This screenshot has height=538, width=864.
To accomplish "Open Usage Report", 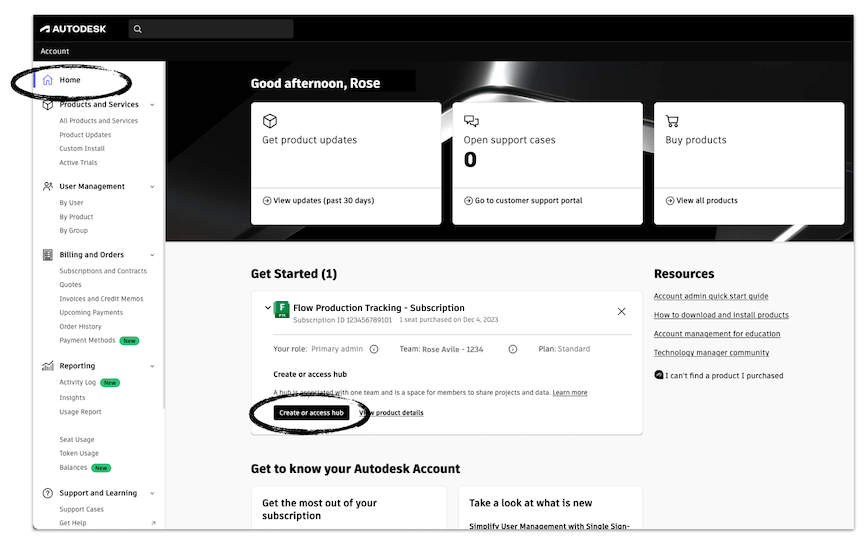I will 80,412.
